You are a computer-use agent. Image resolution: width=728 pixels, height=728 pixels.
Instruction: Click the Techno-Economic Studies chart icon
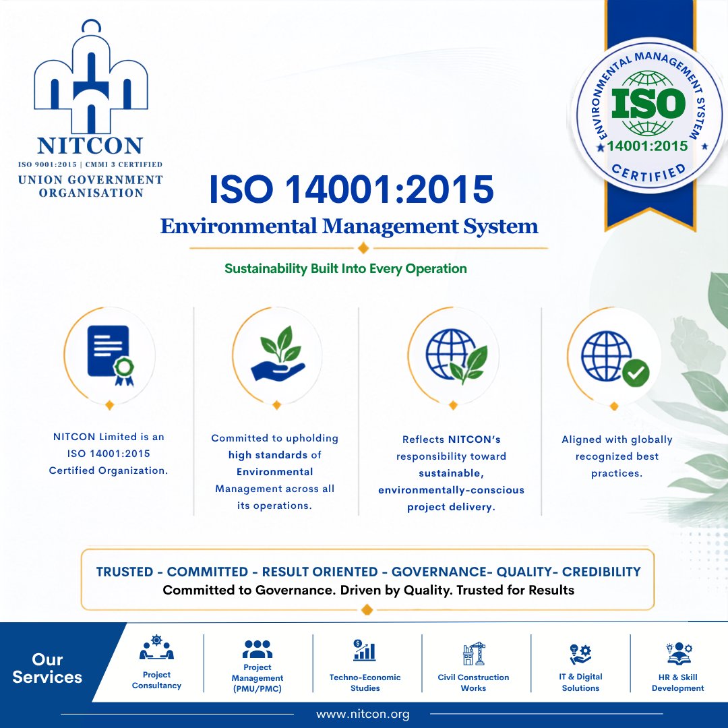pyautogui.click(x=365, y=650)
